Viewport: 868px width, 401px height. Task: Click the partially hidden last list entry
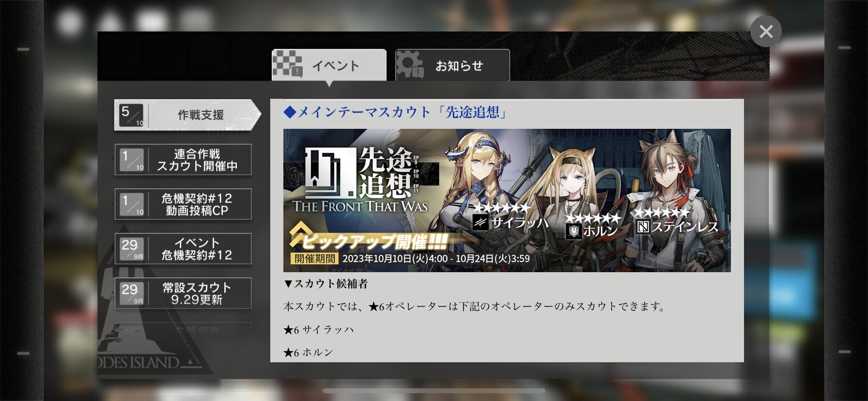[183, 327]
